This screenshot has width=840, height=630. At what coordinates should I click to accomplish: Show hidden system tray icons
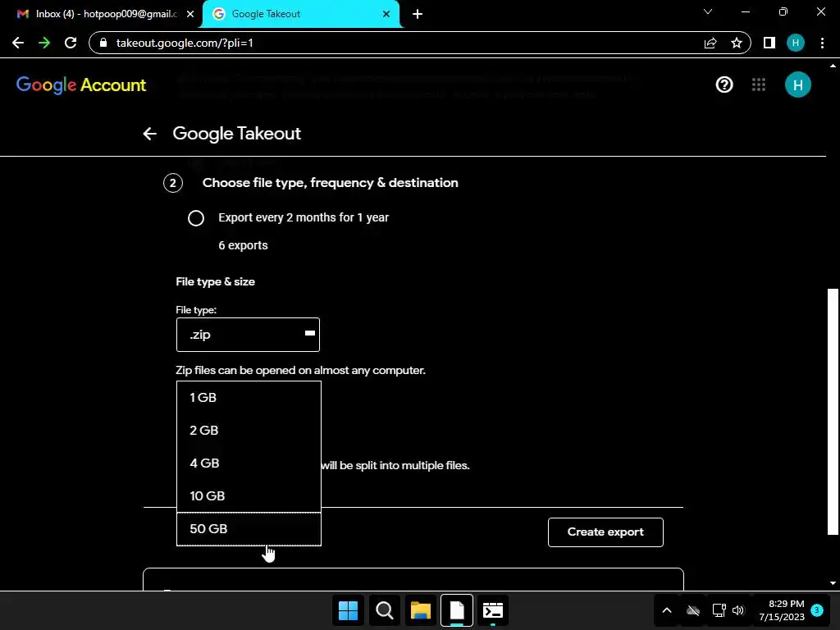[667, 610]
